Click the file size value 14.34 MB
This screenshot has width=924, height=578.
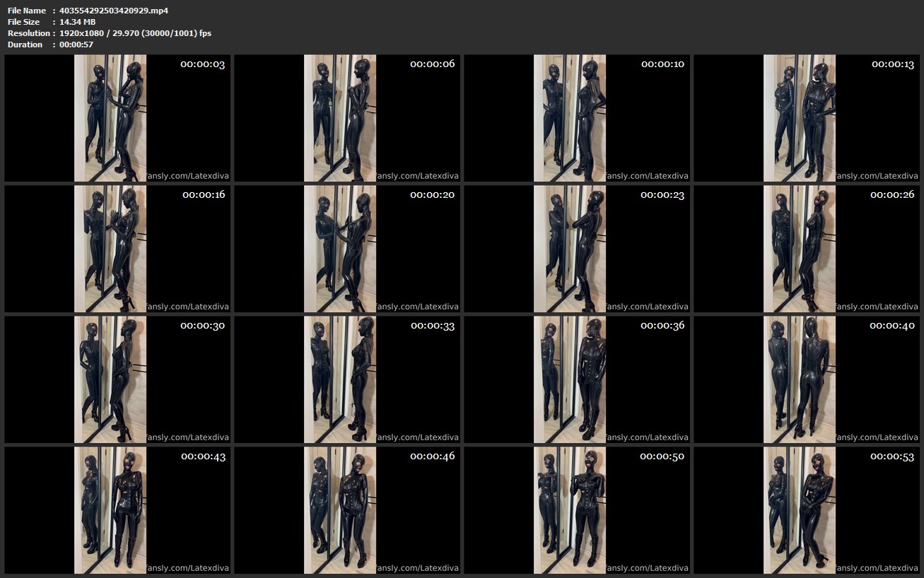78,22
